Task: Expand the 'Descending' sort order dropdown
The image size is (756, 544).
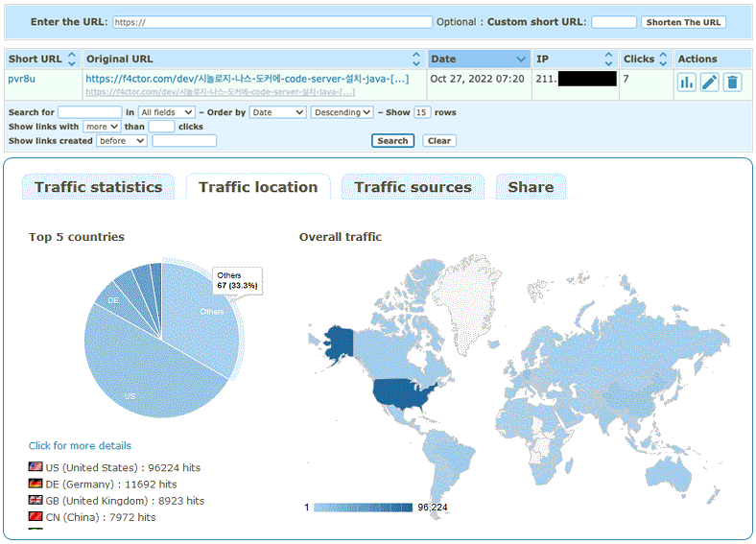Action: pos(342,112)
